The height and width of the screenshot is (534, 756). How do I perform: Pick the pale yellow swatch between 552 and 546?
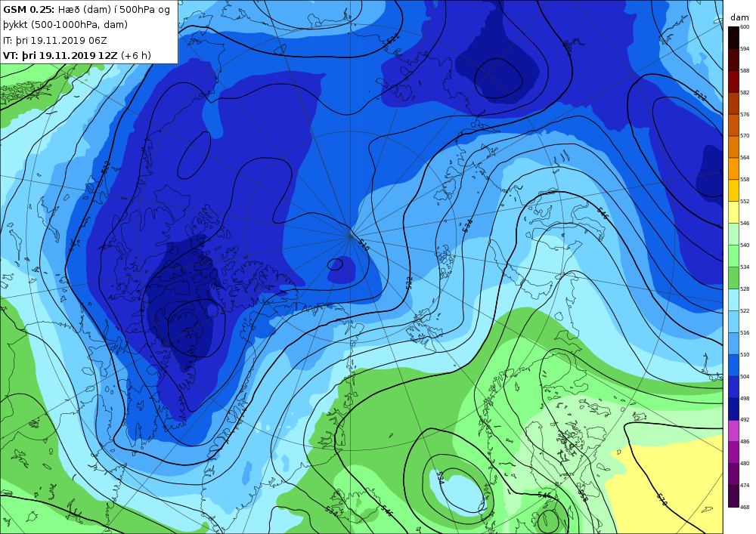click(733, 212)
